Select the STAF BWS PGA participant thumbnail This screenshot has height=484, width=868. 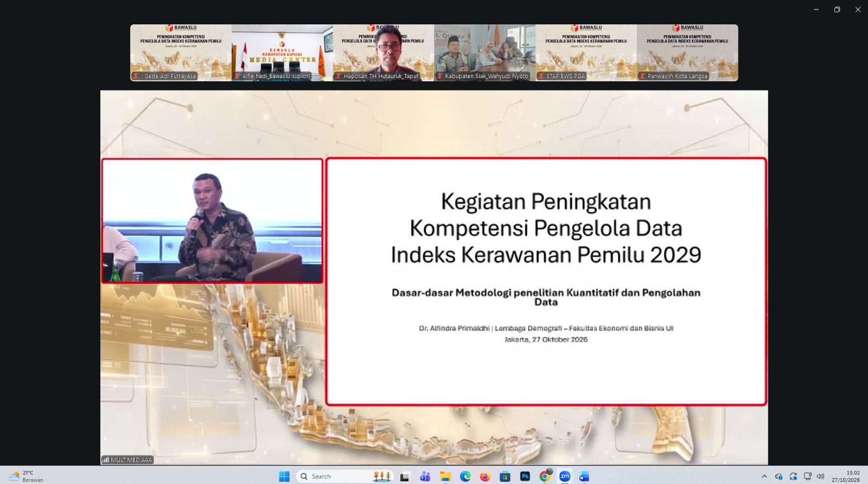tap(586, 53)
